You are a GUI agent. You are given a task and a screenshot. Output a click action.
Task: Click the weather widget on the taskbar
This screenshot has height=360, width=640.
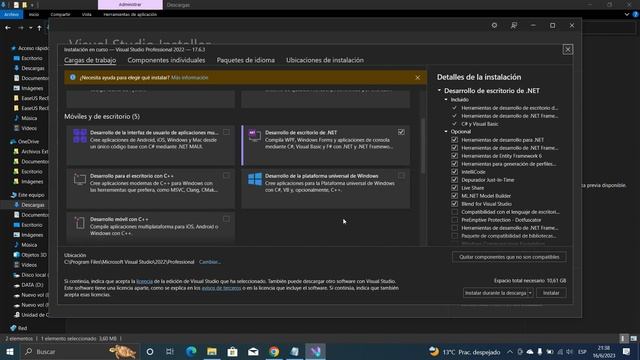tap(464, 351)
